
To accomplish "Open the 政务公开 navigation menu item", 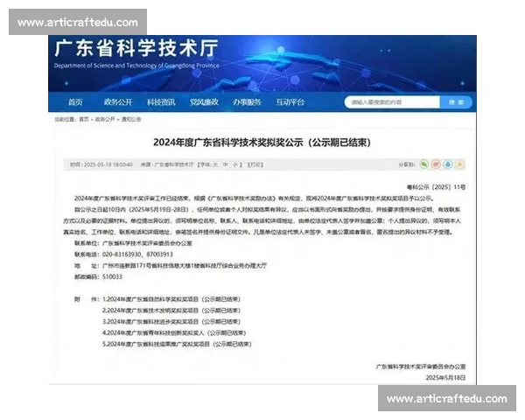I will click(x=118, y=102).
